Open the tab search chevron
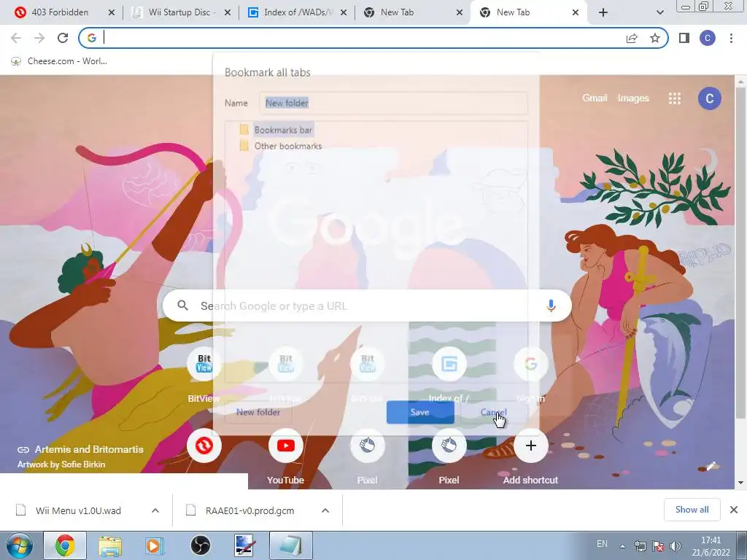This screenshot has height=560, width=747. point(659,13)
